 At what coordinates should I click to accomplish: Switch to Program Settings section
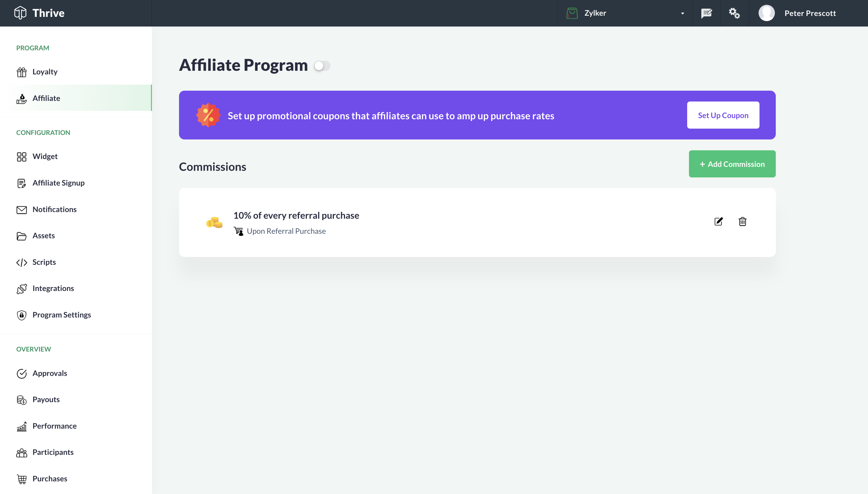click(x=62, y=314)
